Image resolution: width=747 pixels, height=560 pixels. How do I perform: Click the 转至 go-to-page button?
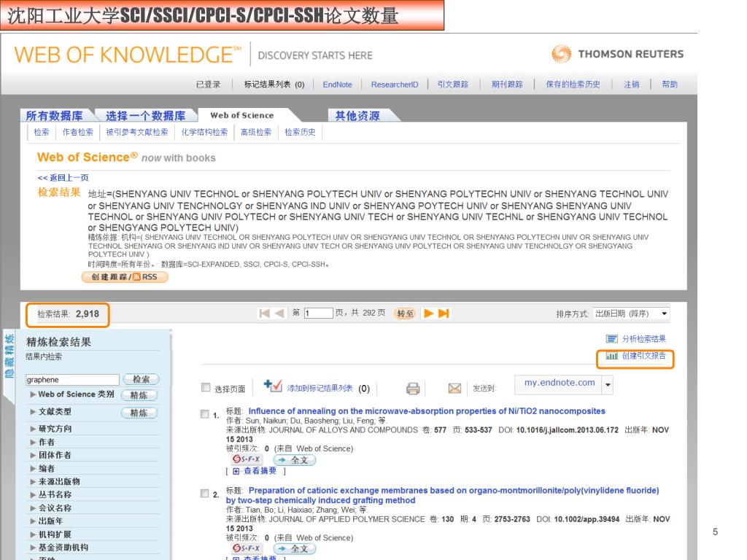click(x=405, y=314)
